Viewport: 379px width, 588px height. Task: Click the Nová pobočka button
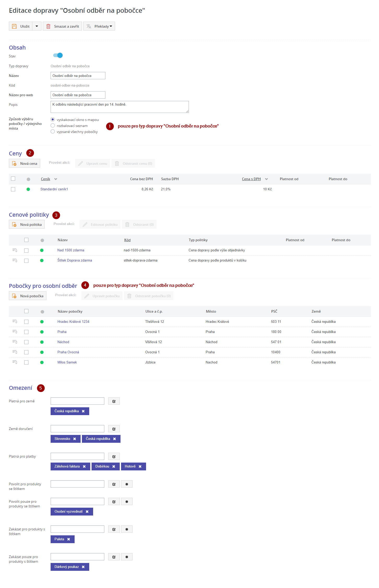click(x=28, y=296)
